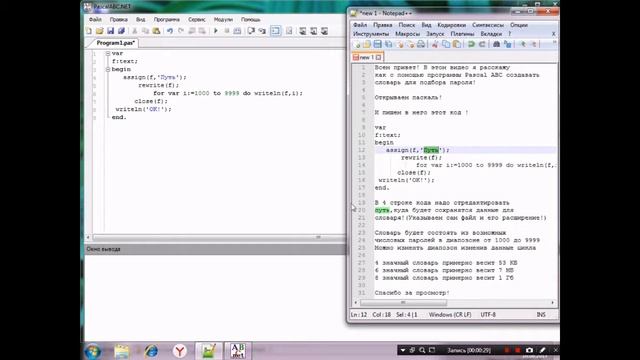
Task: Redo with the gray arrow in Notepad++
Action: coord(482,44)
